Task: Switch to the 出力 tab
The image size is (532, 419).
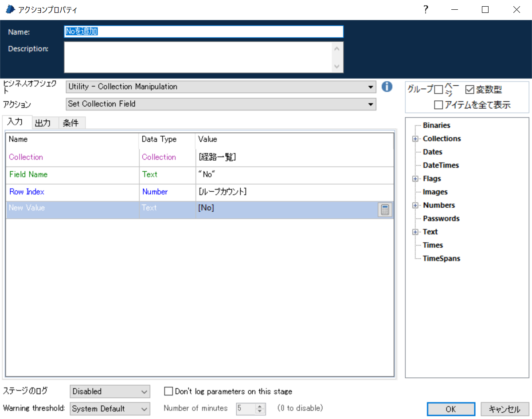Action: 45,123
